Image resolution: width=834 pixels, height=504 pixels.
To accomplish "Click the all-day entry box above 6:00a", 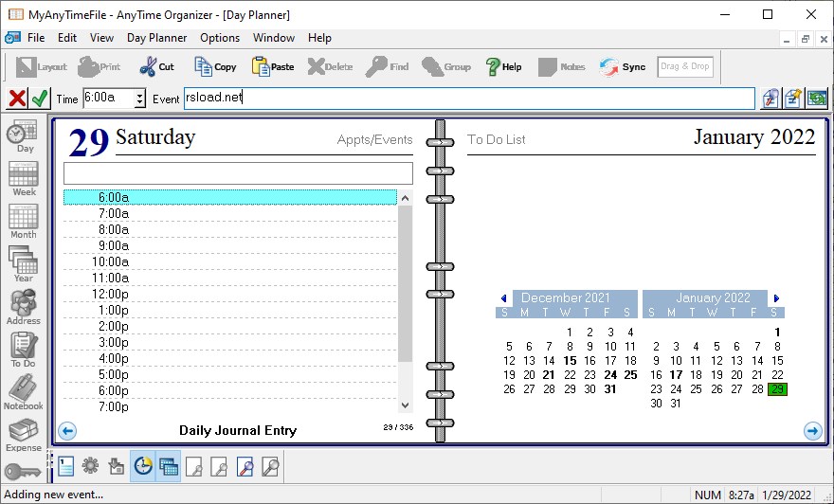I will pos(238,173).
